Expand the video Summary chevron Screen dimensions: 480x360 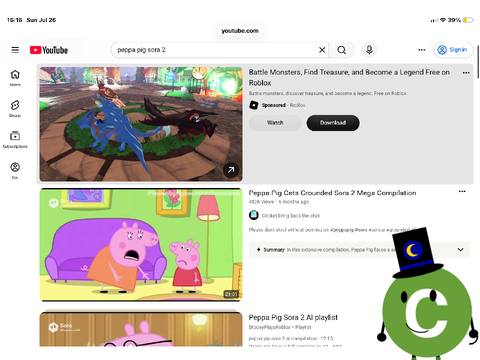click(x=460, y=250)
